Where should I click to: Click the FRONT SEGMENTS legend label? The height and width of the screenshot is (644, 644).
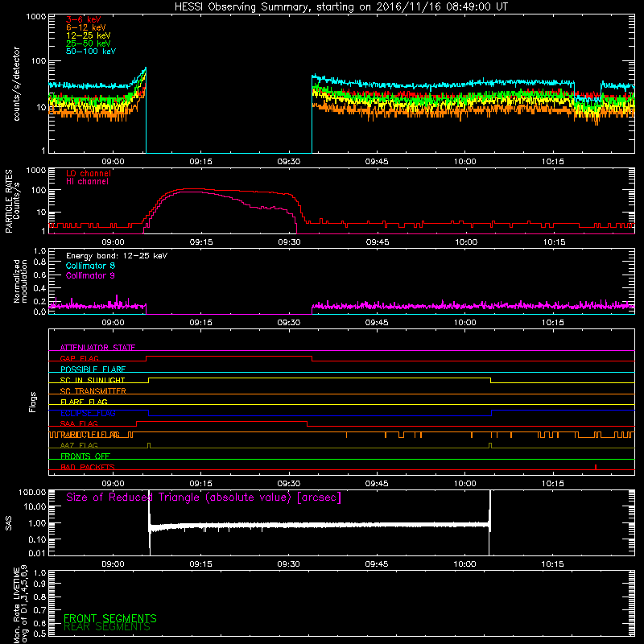click(110, 618)
